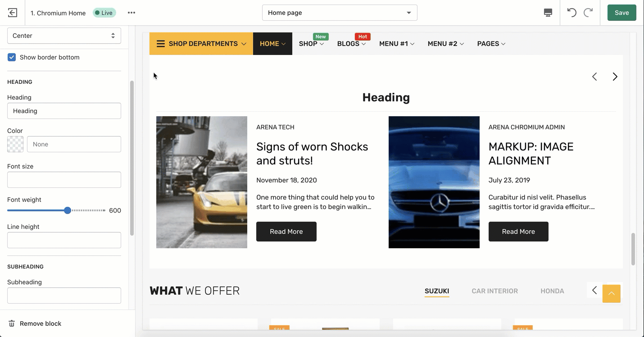
Task: Click the green New badge above SHOP
Action: 321,36
